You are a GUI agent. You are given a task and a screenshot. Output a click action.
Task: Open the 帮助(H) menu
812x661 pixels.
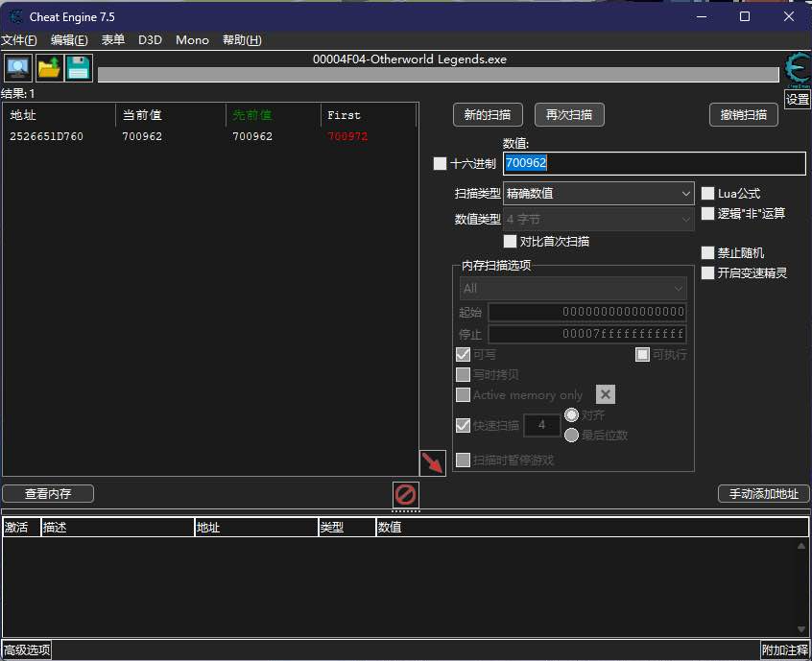coord(242,40)
